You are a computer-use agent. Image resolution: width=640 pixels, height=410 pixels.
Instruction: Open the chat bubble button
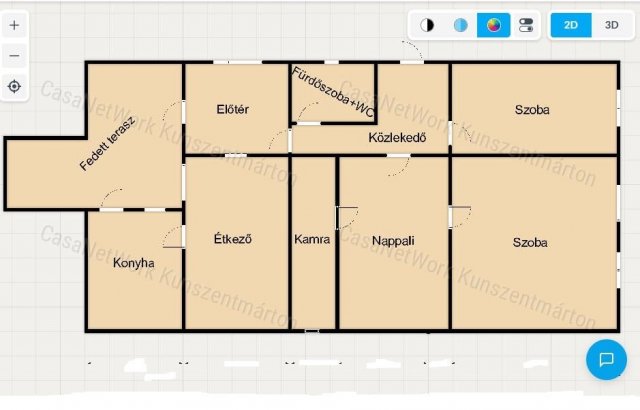click(x=606, y=359)
